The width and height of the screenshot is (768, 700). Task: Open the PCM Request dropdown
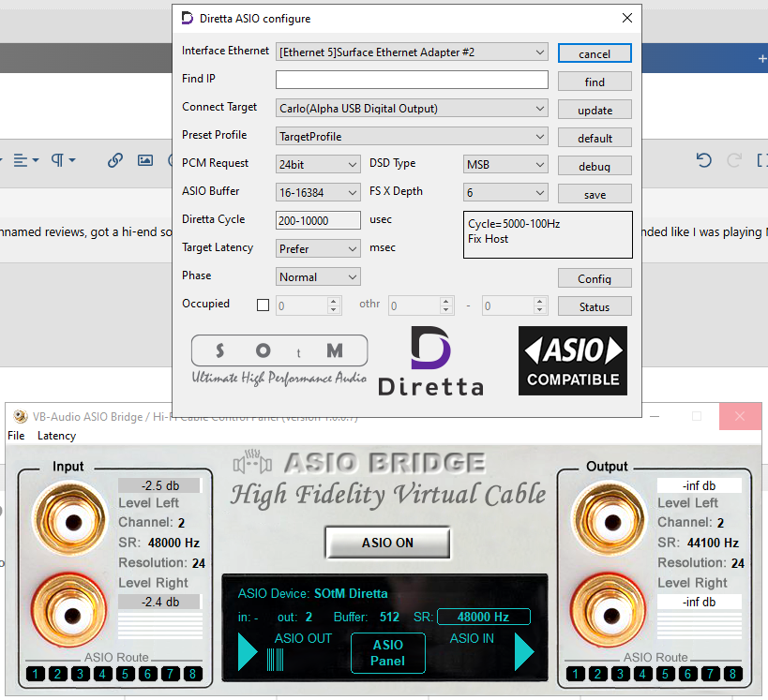[318, 165]
